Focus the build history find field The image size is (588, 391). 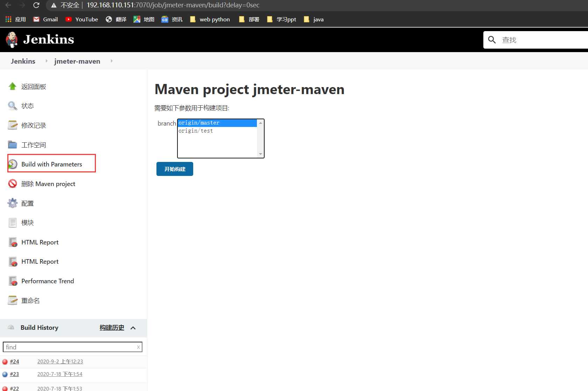[72, 347]
